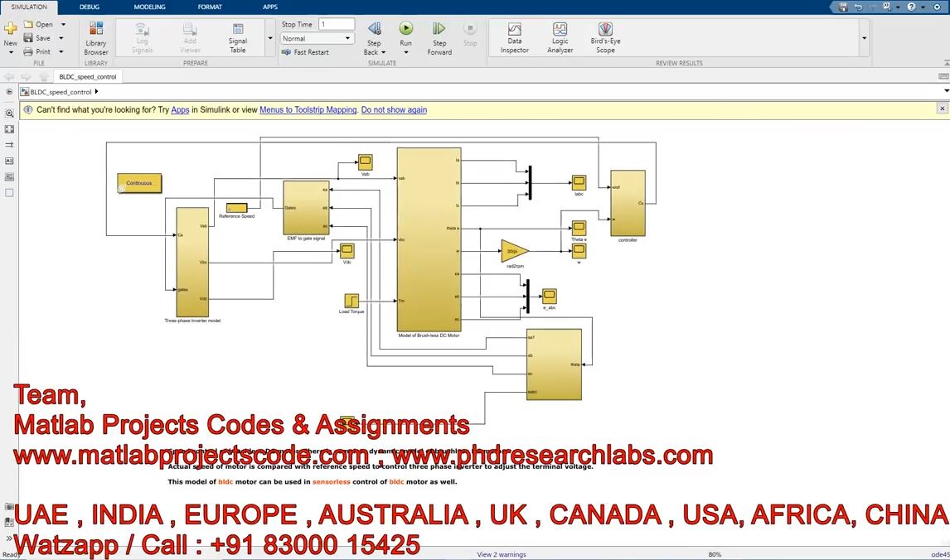Screen dimensions: 950x560
Task: Select the powergui Continuous block
Action: tap(139, 183)
